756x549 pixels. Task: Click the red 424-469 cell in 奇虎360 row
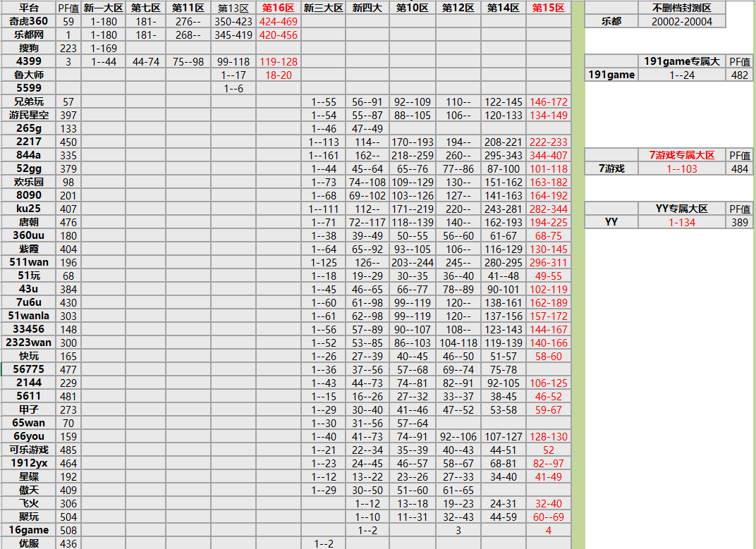[278, 21]
